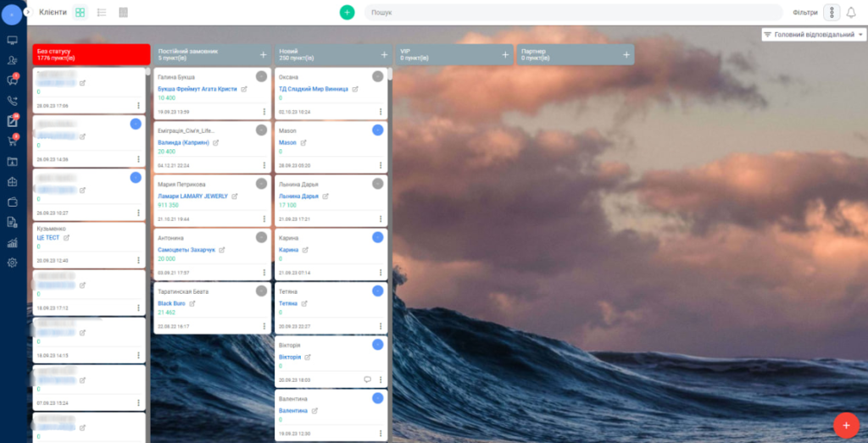Open the chat messages icon in sidebar
The image size is (868, 443).
point(12,80)
